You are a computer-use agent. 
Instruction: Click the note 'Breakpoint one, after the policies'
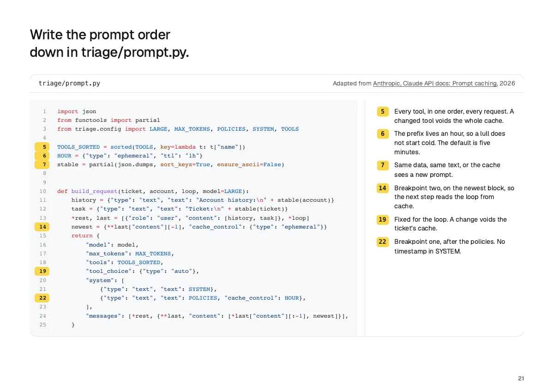click(449, 247)
